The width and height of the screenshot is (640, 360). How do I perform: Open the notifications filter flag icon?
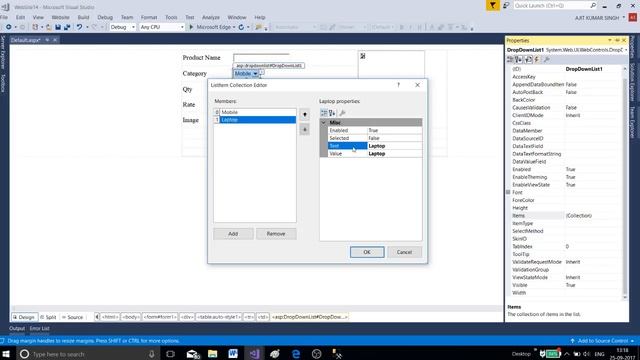pos(493,5)
